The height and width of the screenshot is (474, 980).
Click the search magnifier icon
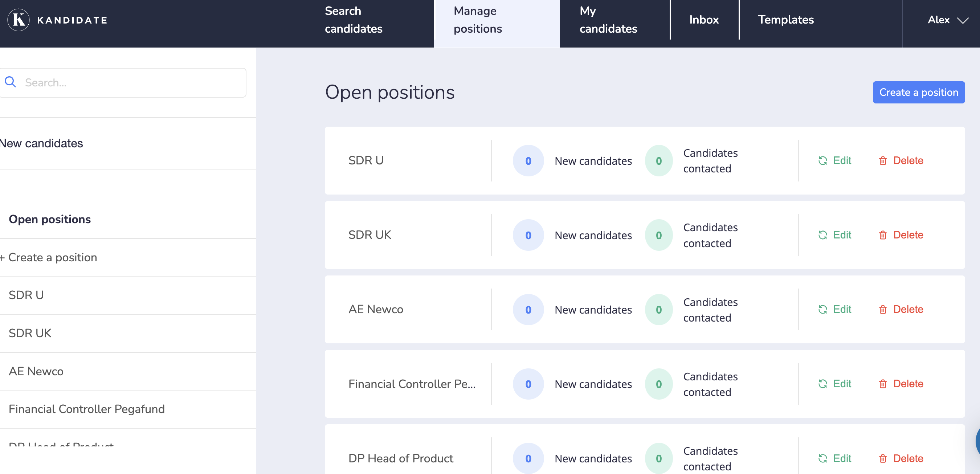coord(10,82)
